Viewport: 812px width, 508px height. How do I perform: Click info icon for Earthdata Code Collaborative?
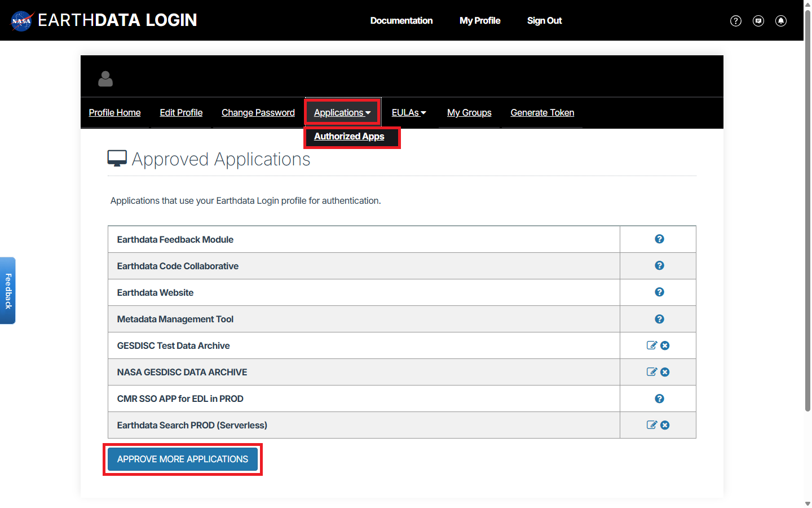click(659, 265)
